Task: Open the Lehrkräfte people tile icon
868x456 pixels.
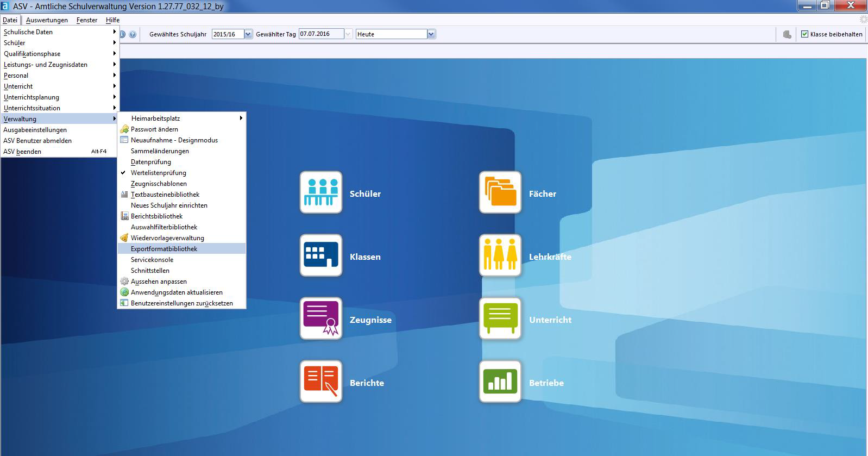Action: click(500, 255)
